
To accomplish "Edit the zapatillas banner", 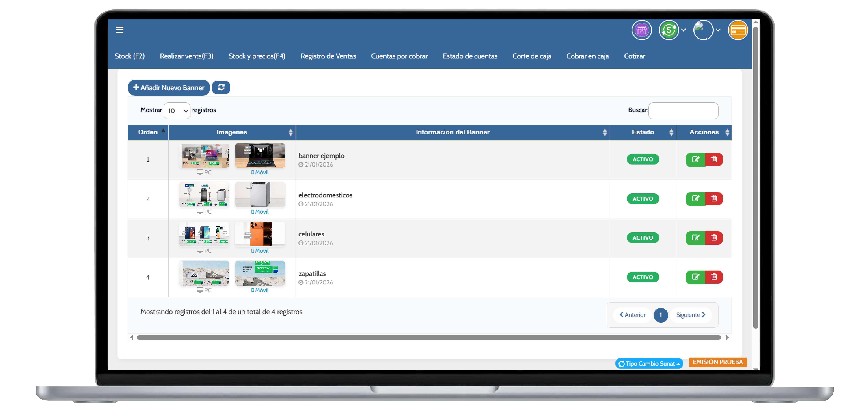I will [695, 277].
